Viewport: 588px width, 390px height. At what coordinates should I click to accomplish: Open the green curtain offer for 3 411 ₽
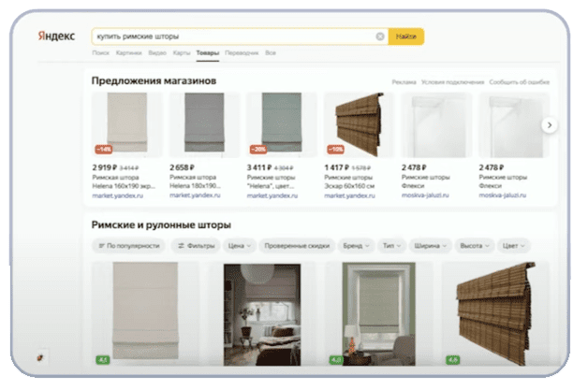coord(282,124)
